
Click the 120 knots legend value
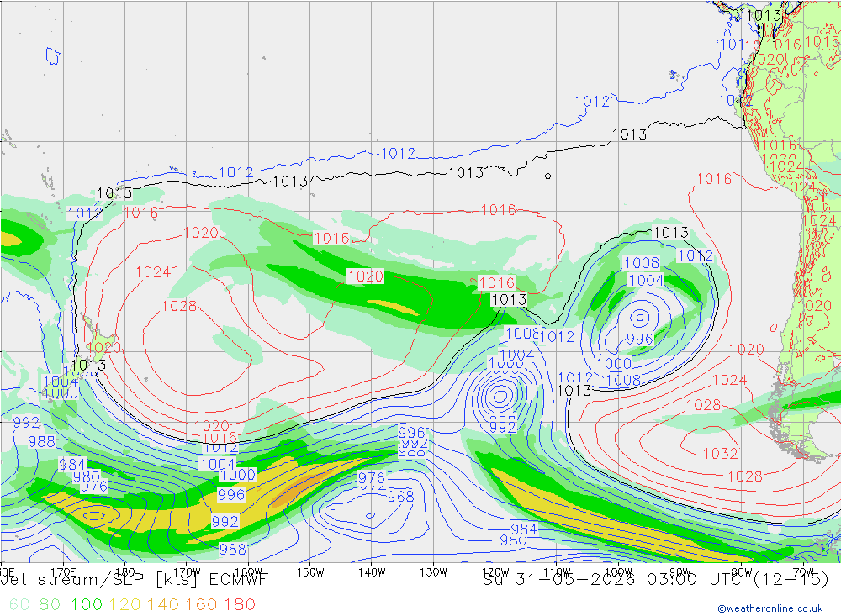coord(124,604)
